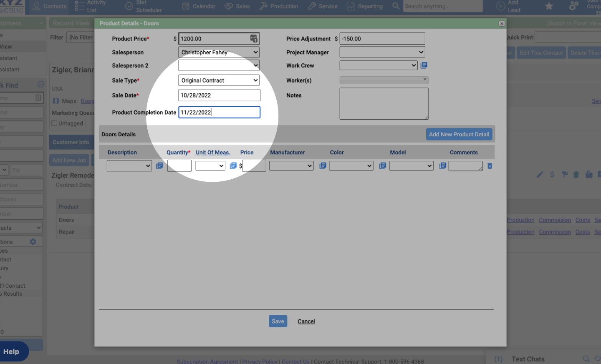The height and width of the screenshot is (364, 601).
Task: Click the Product Completion Date field
Action: coord(220,112)
